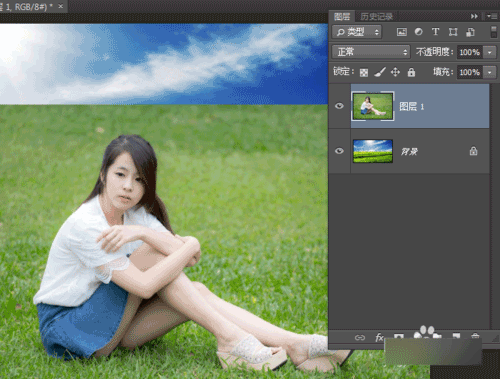This screenshot has width=500, height=379.
Task: Click the 不透明度 value field
Action: [x=470, y=52]
